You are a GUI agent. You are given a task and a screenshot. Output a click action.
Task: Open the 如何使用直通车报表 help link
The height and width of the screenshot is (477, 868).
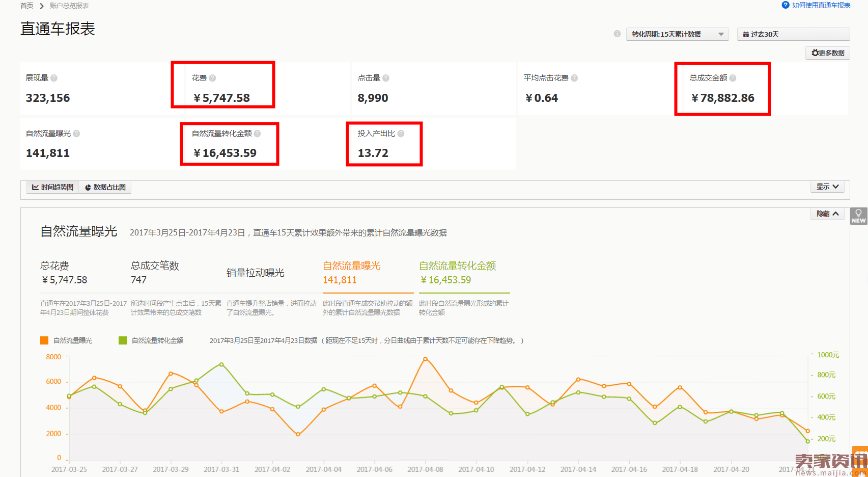pyautogui.click(x=821, y=5)
